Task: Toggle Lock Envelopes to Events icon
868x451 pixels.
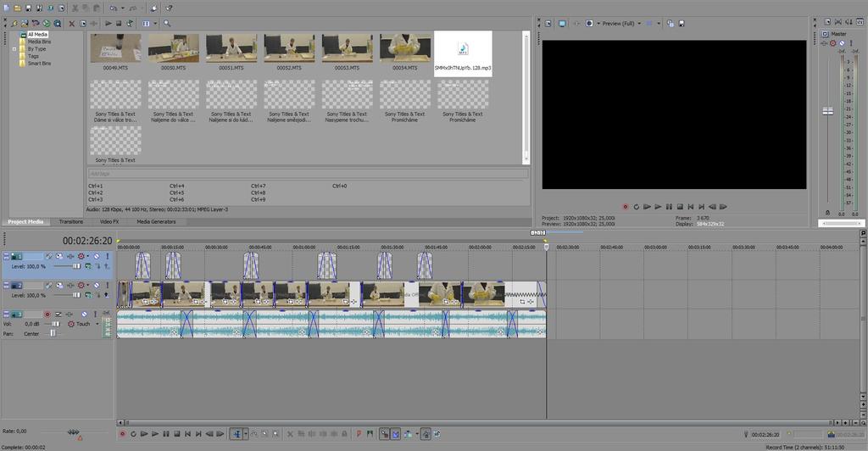Action: [426, 434]
